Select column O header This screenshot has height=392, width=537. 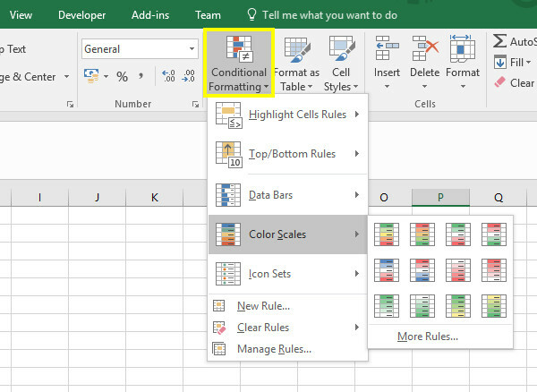[x=390, y=197]
